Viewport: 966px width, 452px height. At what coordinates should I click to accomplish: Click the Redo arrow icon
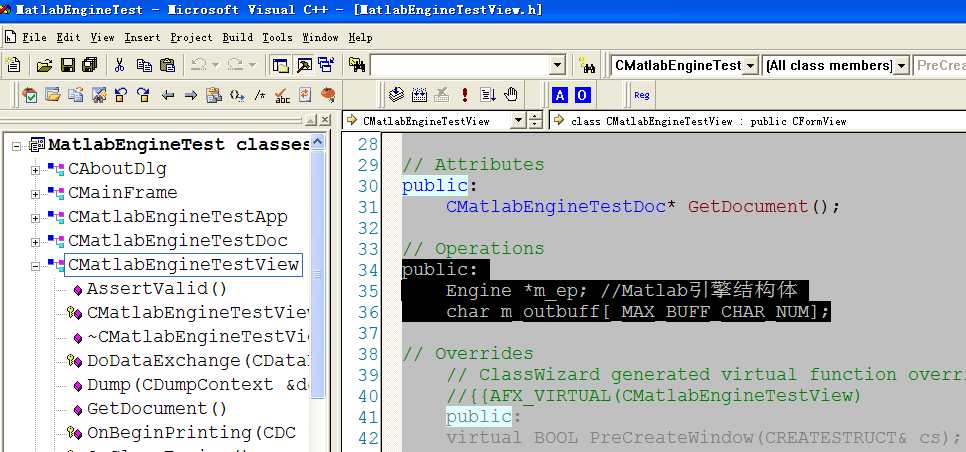(x=235, y=65)
